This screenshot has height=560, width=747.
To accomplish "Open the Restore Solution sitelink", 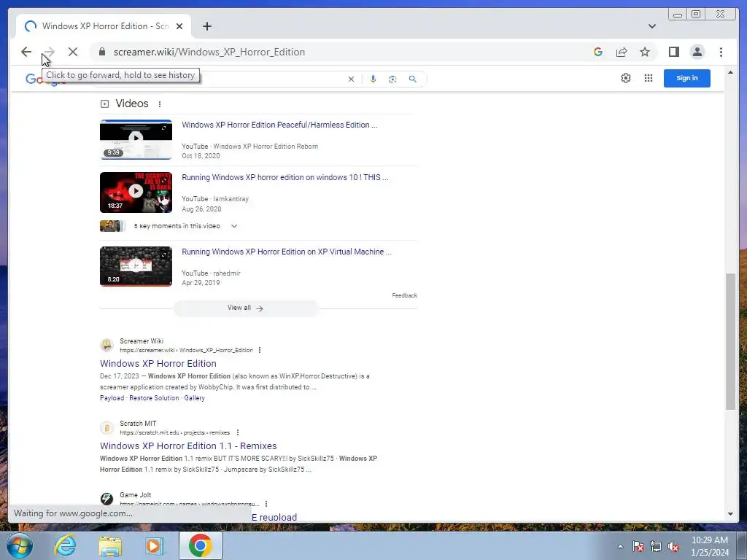I will point(154,398).
